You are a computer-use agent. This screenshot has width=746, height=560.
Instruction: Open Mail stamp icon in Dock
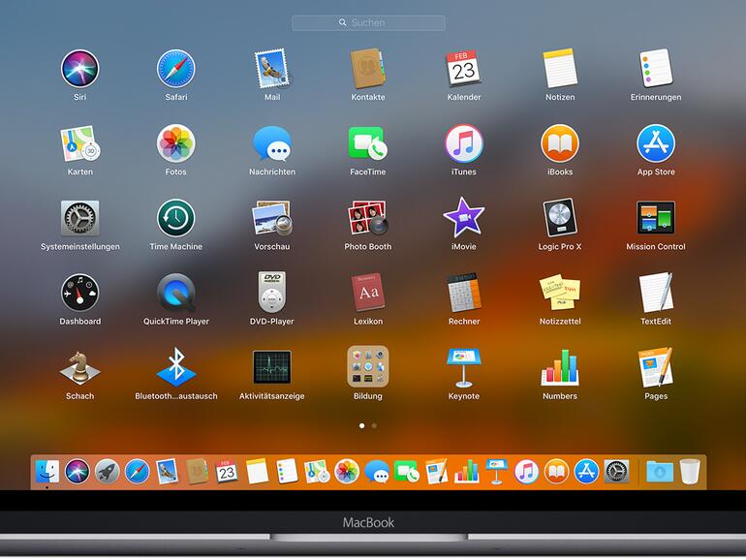(167, 472)
